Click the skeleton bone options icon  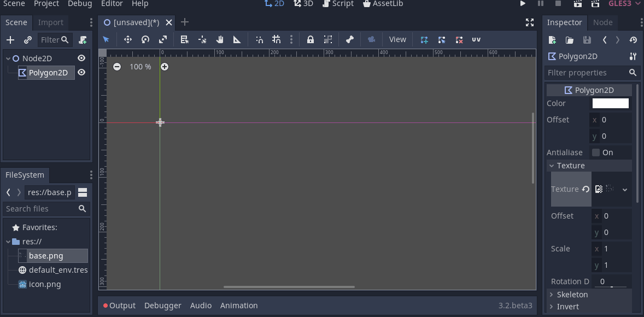pyautogui.click(x=349, y=39)
